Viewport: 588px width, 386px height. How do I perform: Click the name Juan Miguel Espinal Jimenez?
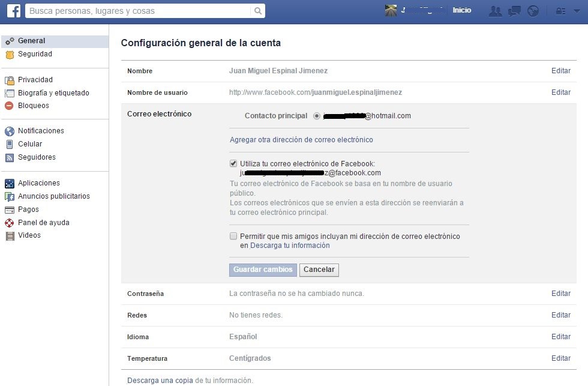278,71
